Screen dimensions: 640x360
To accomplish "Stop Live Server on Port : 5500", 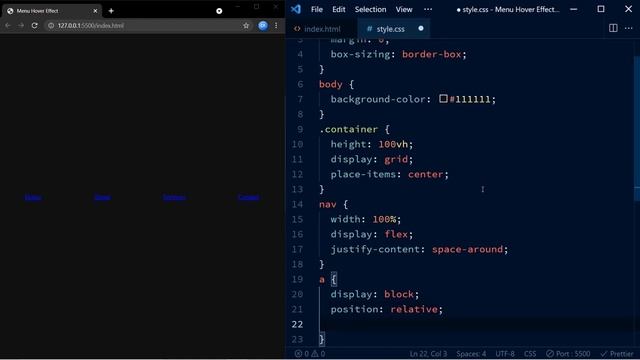I will point(568,353).
